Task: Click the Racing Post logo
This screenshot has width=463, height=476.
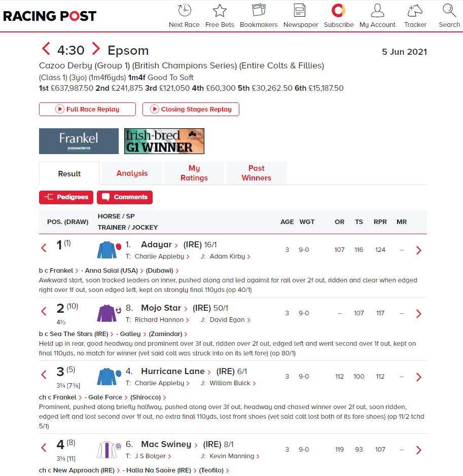Action: tap(50, 16)
